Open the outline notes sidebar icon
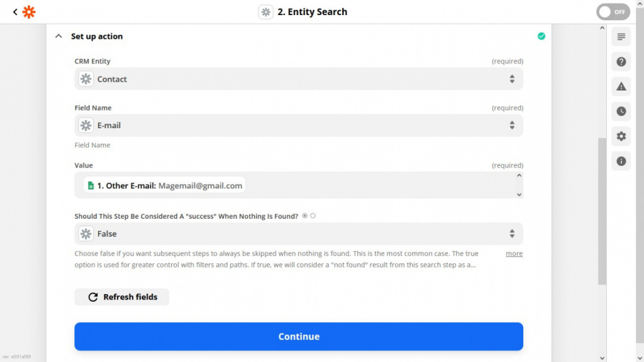The image size is (644, 362). tap(621, 36)
